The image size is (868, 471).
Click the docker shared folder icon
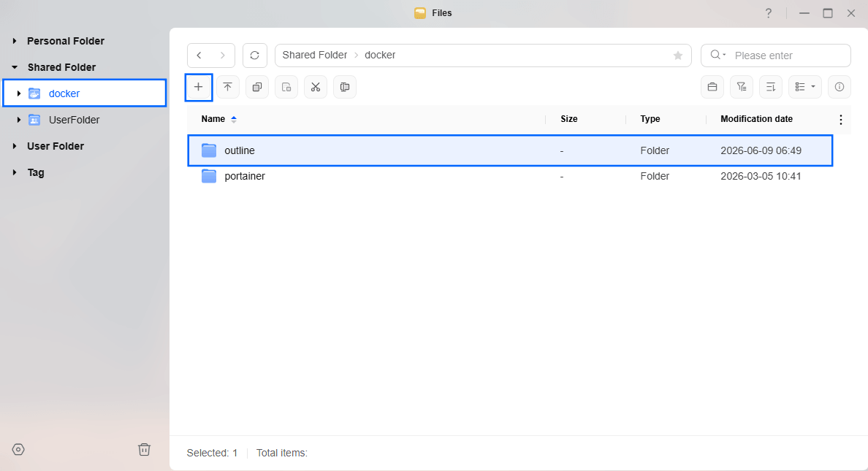click(34, 93)
